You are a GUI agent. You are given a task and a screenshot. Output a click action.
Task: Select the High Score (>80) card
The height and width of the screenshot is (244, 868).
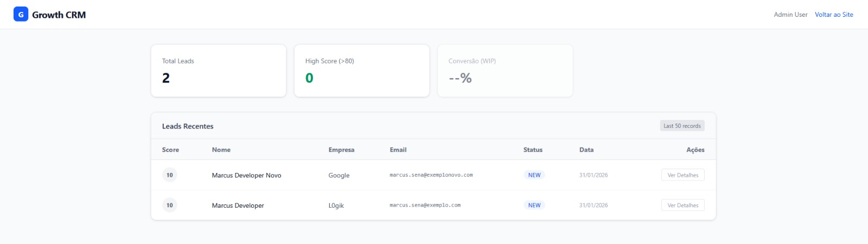click(x=361, y=70)
